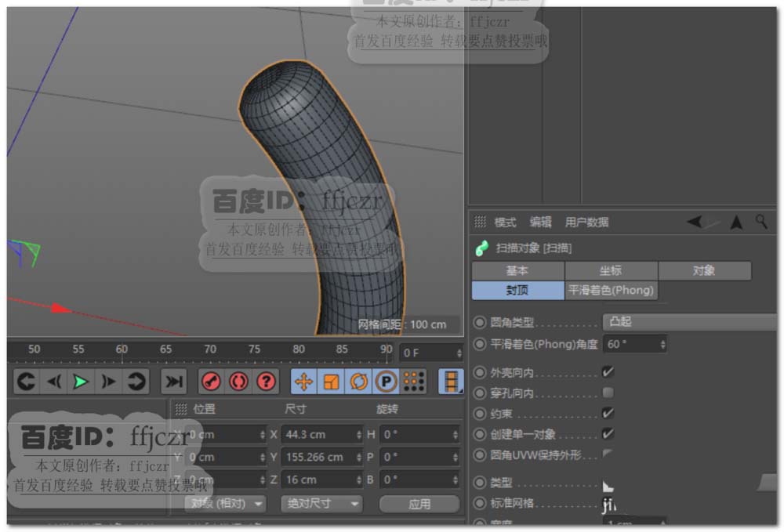Click the back arrow in attributes panel
Image resolution: width=784 pixels, height=532 pixels.
click(x=695, y=222)
